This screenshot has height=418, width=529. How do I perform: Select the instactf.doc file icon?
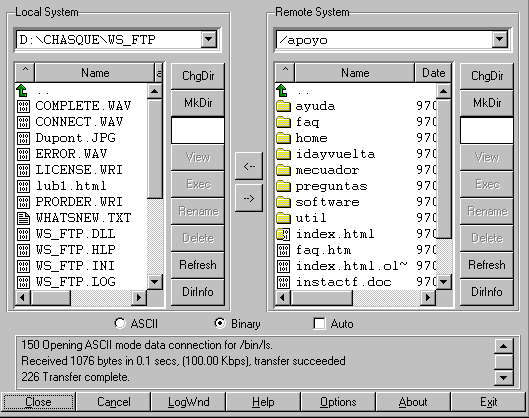tap(283, 282)
